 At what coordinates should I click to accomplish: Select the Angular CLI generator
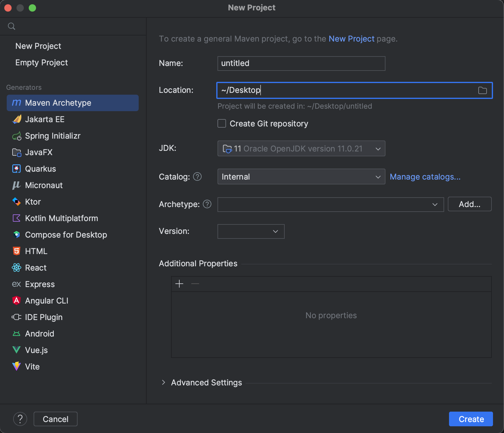(x=73, y=301)
